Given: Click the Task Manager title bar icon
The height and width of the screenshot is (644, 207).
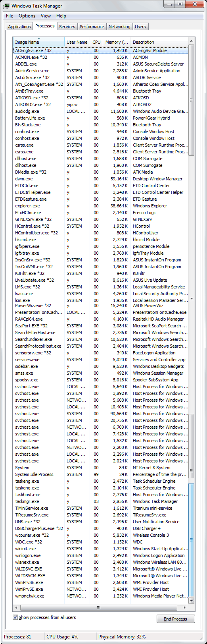Looking at the screenshot, I should [x=6, y=6].
